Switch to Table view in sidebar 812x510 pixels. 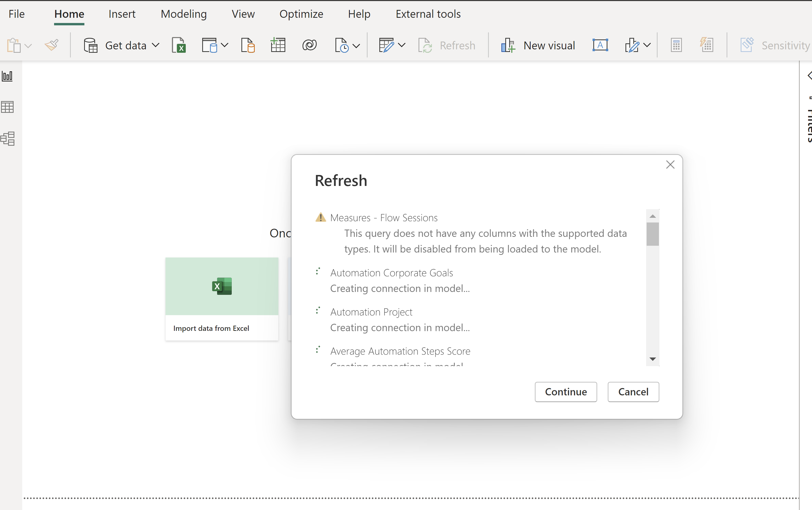7,107
